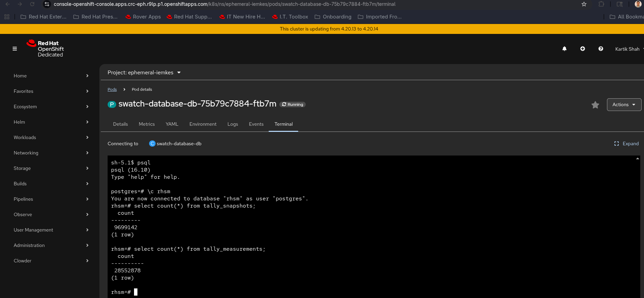Open the browser extensions icon
The image size is (644, 298).
tap(601, 4)
